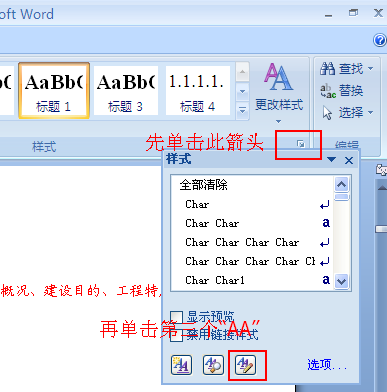The image size is (387, 392).
Task: Expand the Styles pane options dropdown triangle
Action: pyautogui.click(x=331, y=160)
